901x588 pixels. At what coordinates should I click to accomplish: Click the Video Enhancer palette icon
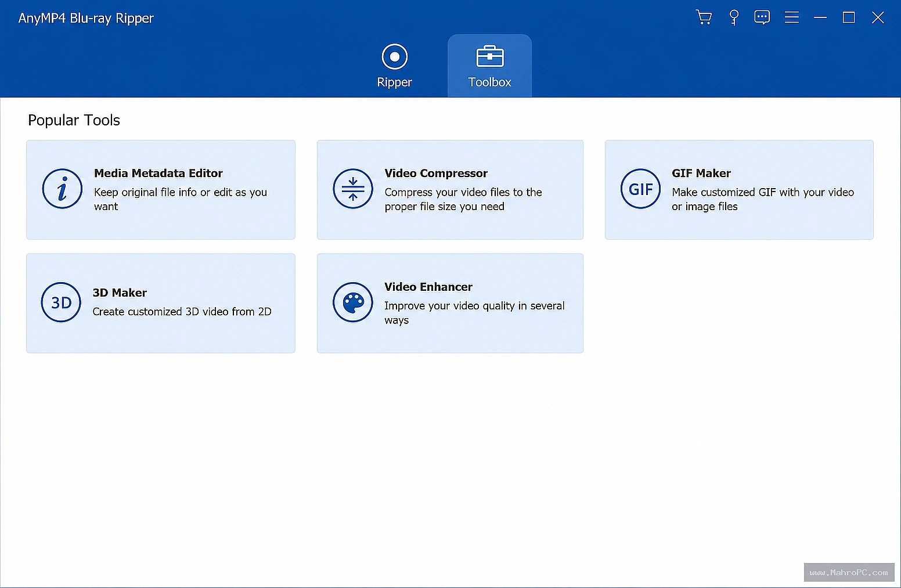click(x=353, y=302)
